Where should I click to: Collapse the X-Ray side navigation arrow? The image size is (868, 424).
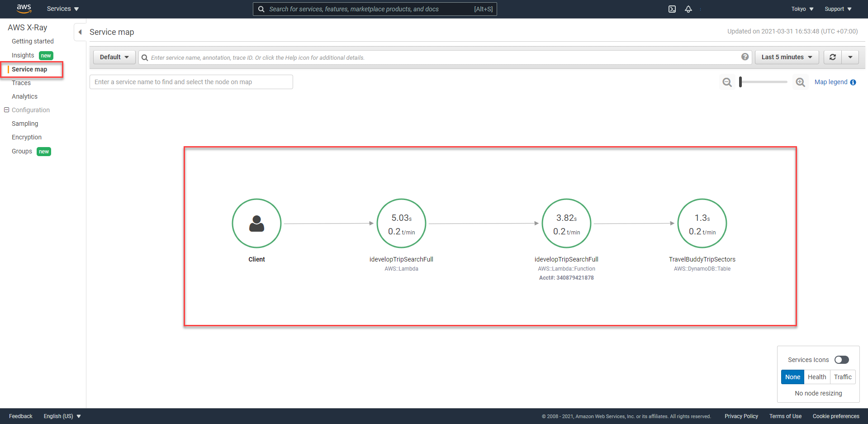(x=80, y=32)
